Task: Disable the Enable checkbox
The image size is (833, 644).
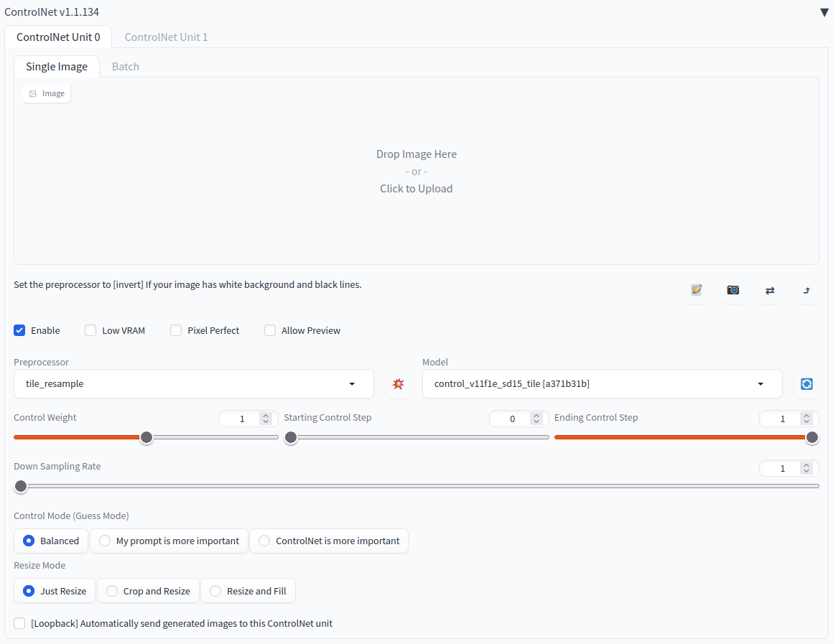Action: (x=20, y=330)
